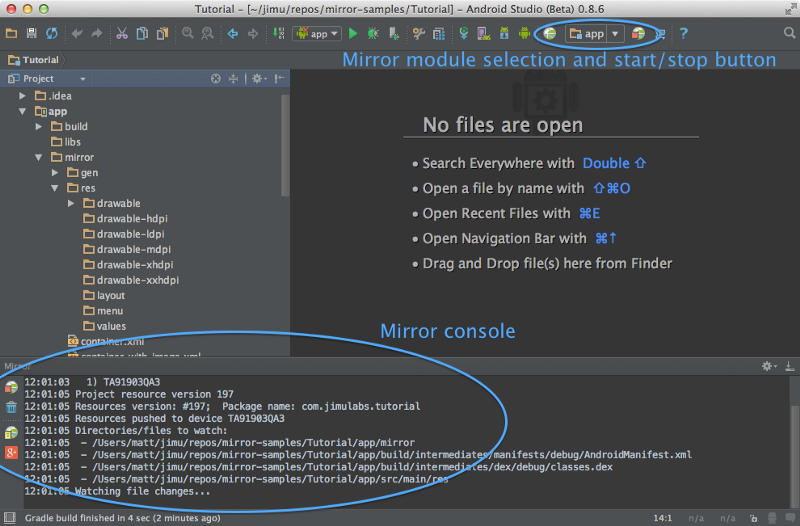Click the Replace magnifier icon

pyautogui.click(x=207, y=34)
